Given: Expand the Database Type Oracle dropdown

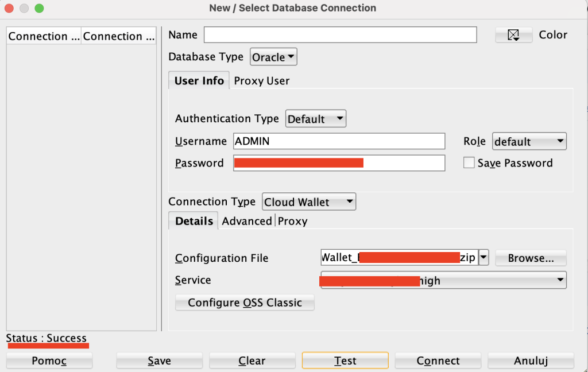Looking at the screenshot, I should [x=274, y=57].
